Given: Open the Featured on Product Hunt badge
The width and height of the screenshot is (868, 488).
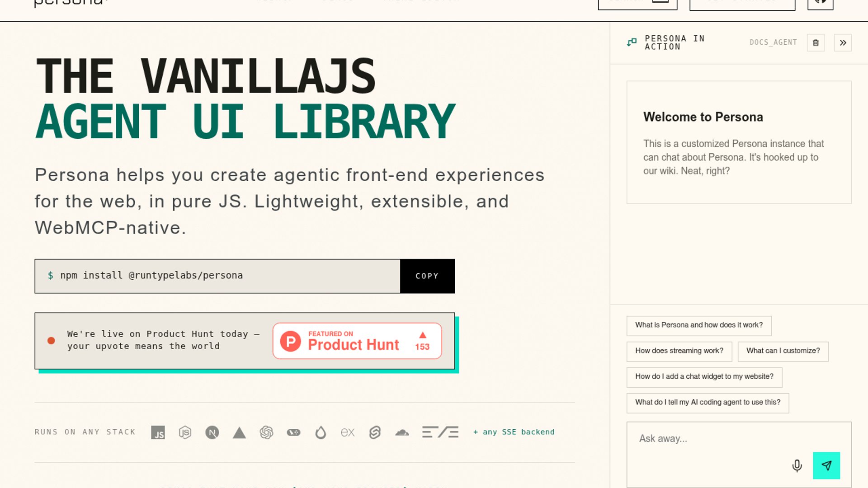Looking at the screenshot, I should click(x=357, y=341).
